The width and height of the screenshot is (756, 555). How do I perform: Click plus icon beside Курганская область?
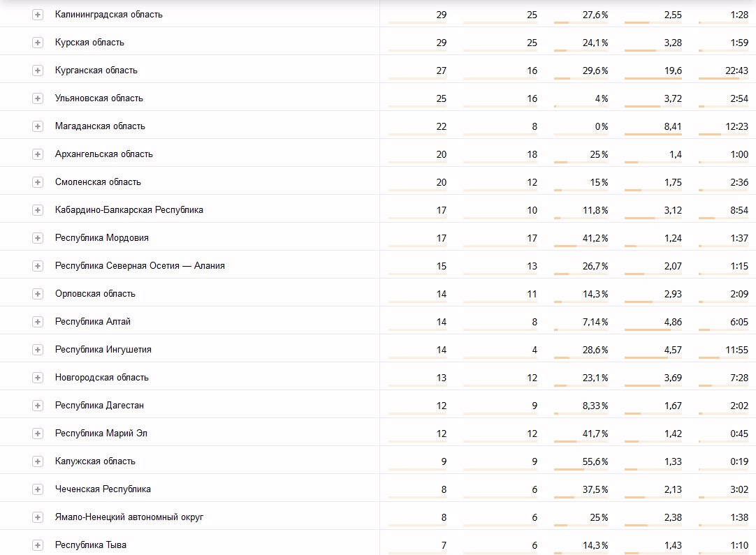pos(38,71)
